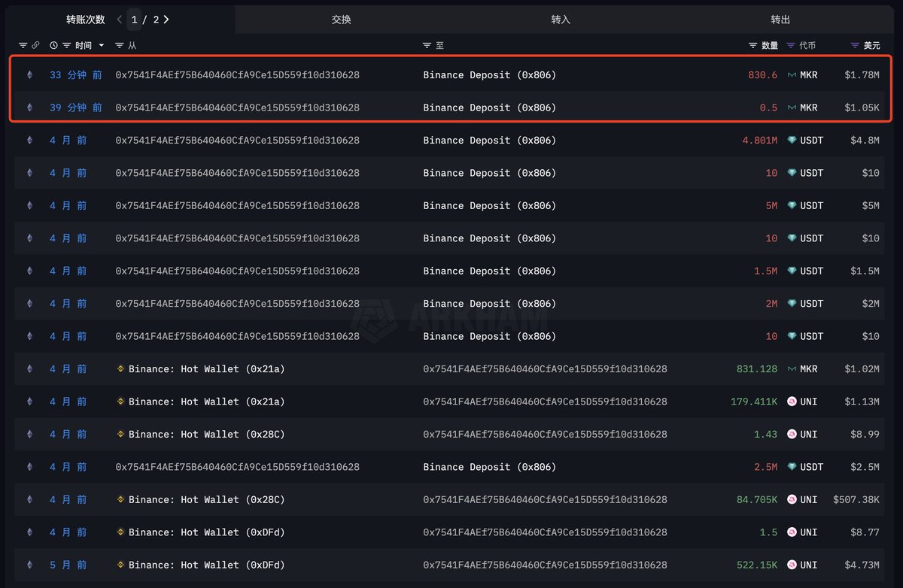Screen dimensions: 903x588
Task: Open the sender address in 0.5 MKR row
Action: (x=237, y=108)
